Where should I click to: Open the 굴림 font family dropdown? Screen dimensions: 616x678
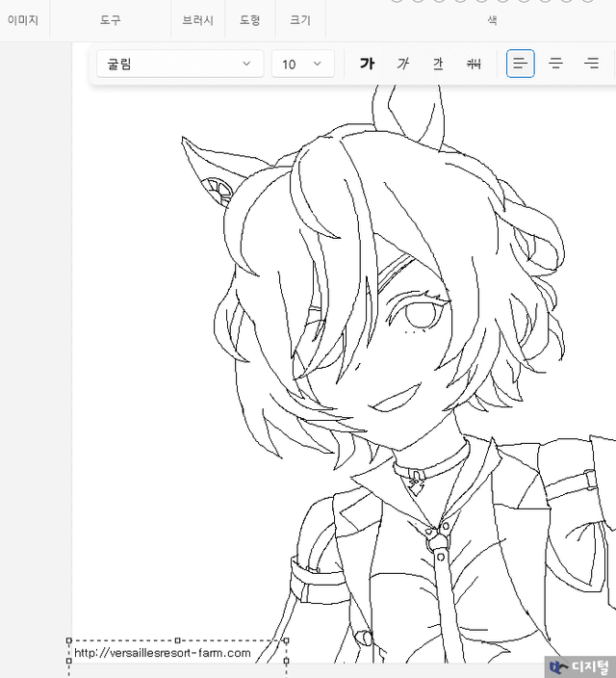click(179, 65)
